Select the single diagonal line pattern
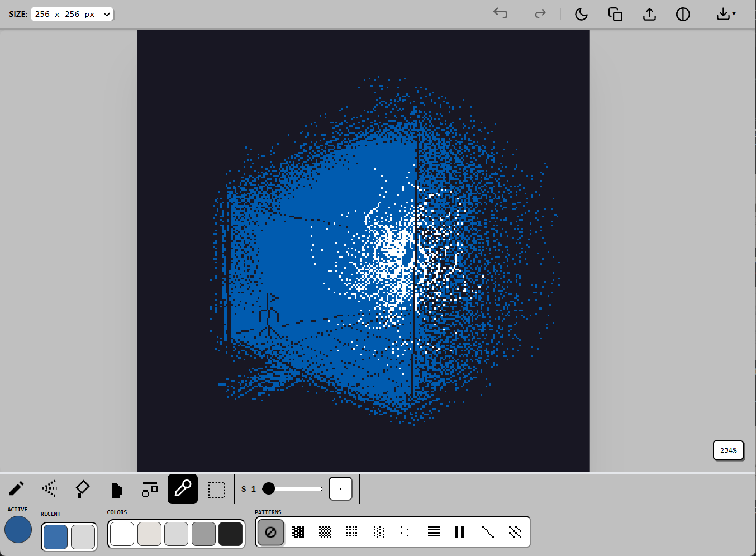Viewport: 756px width, 556px height. (488, 532)
